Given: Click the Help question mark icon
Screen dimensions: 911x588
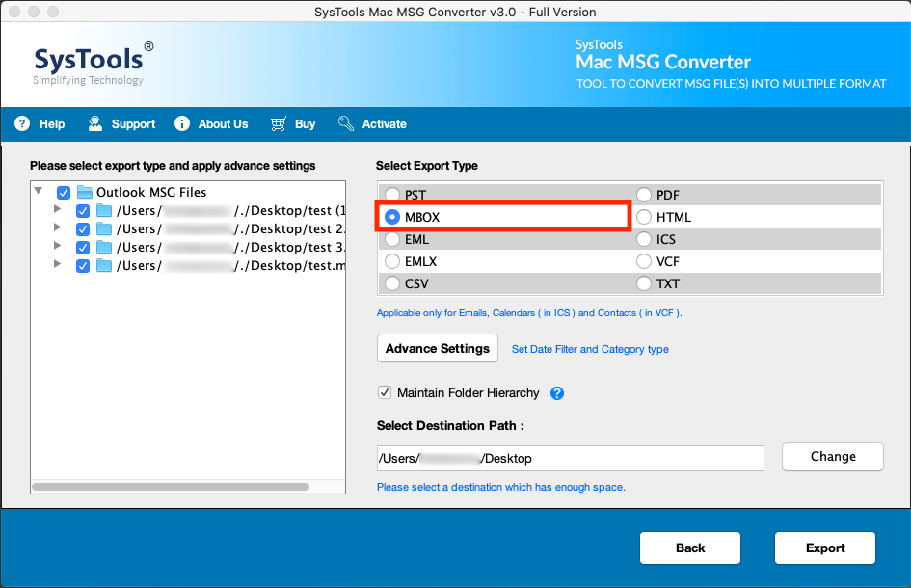Looking at the screenshot, I should click(22, 123).
